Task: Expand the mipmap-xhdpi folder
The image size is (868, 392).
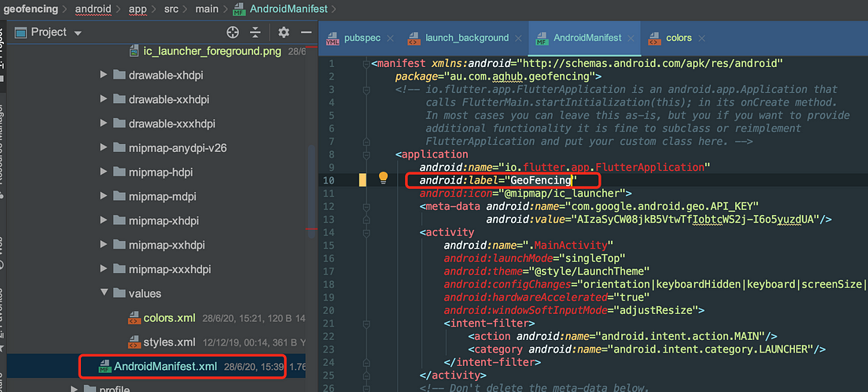Action: click(x=103, y=220)
